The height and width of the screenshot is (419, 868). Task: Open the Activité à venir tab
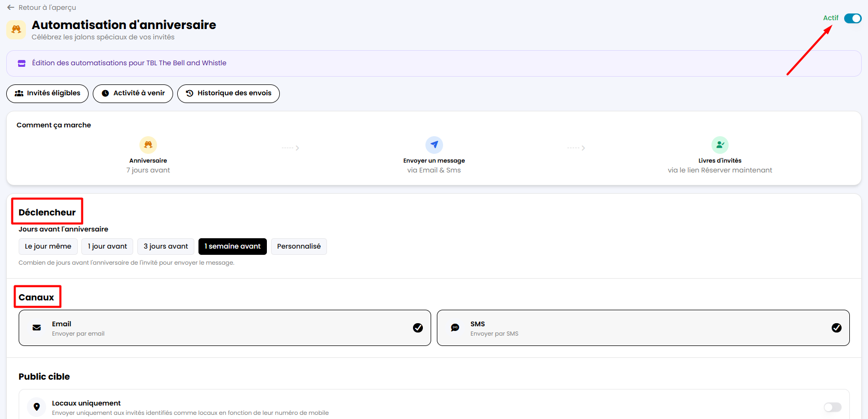[133, 94]
